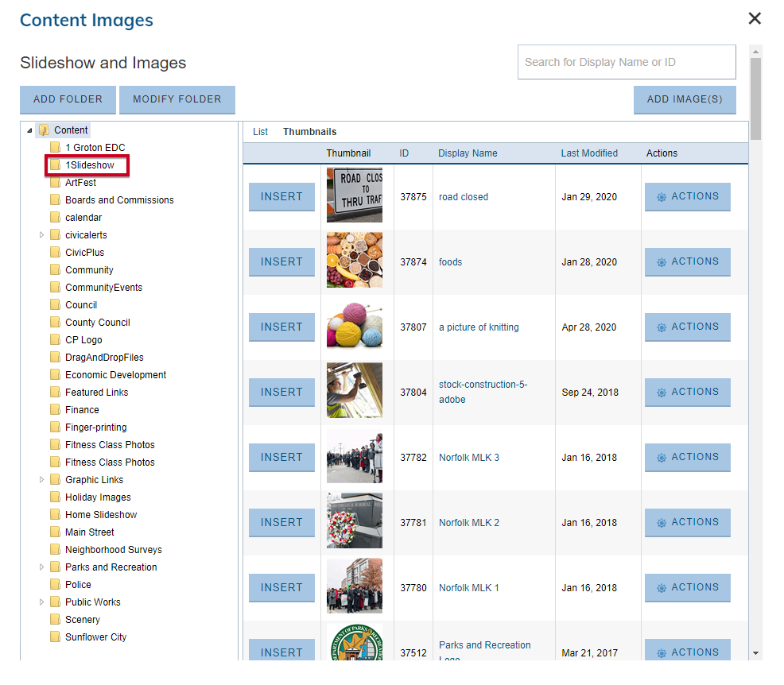This screenshot has width=784, height=685.
Task: Open the Norfolk MLK 2 name link
Action: pyautogui.click(x=469, y=523)
